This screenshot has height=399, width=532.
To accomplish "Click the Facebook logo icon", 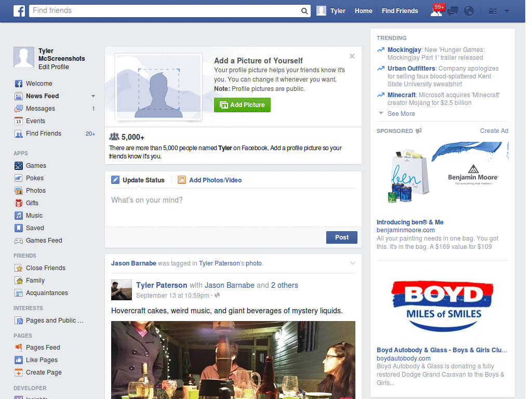I will pos(19,11).
